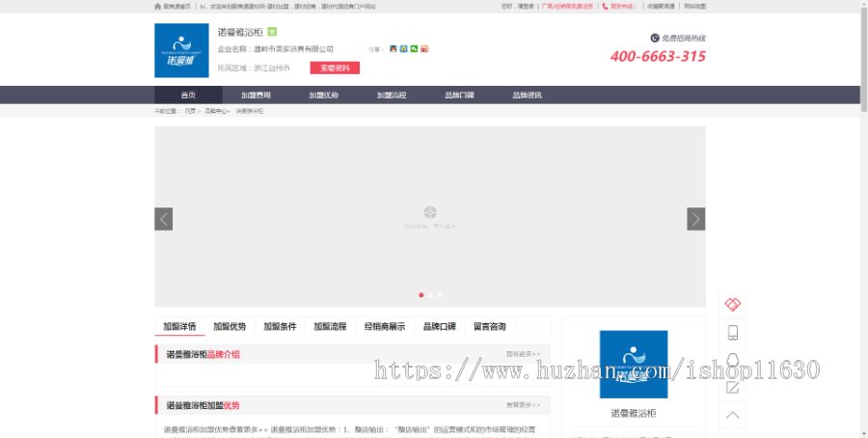Show next banner slide with right arrow

coord(695,219)
